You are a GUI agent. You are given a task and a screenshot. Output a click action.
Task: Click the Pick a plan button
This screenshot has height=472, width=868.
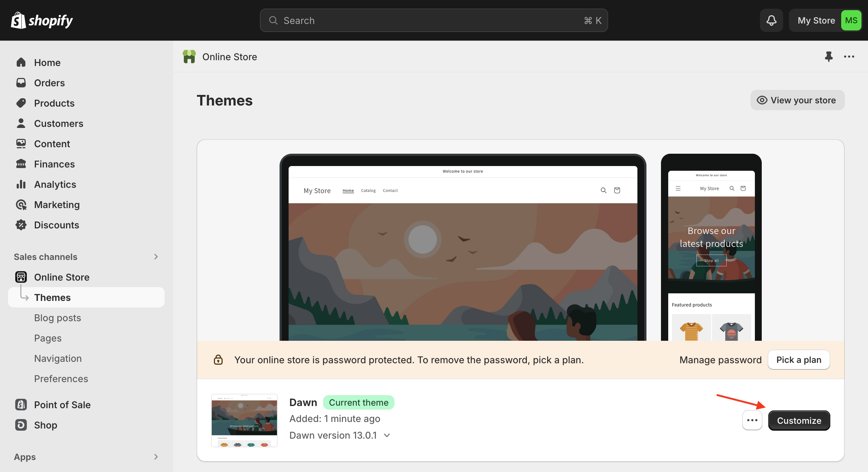coord(799,359)
